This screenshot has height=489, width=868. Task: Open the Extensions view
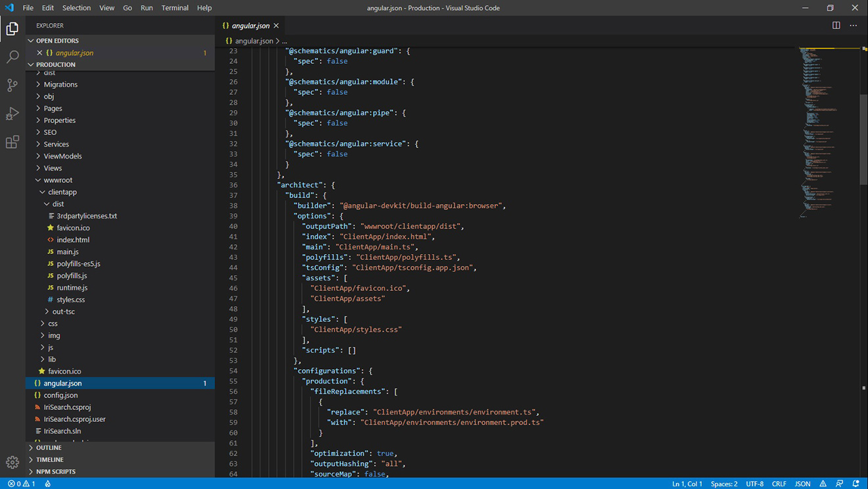[12, 142]
